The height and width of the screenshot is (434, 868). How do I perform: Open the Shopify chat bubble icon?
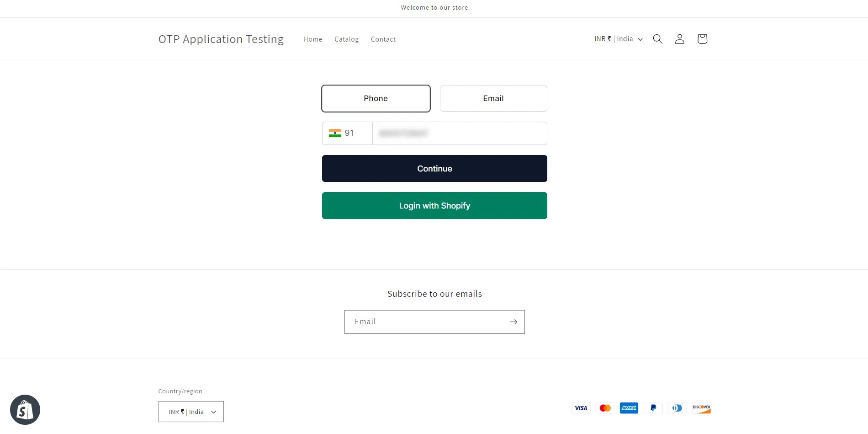25,409
